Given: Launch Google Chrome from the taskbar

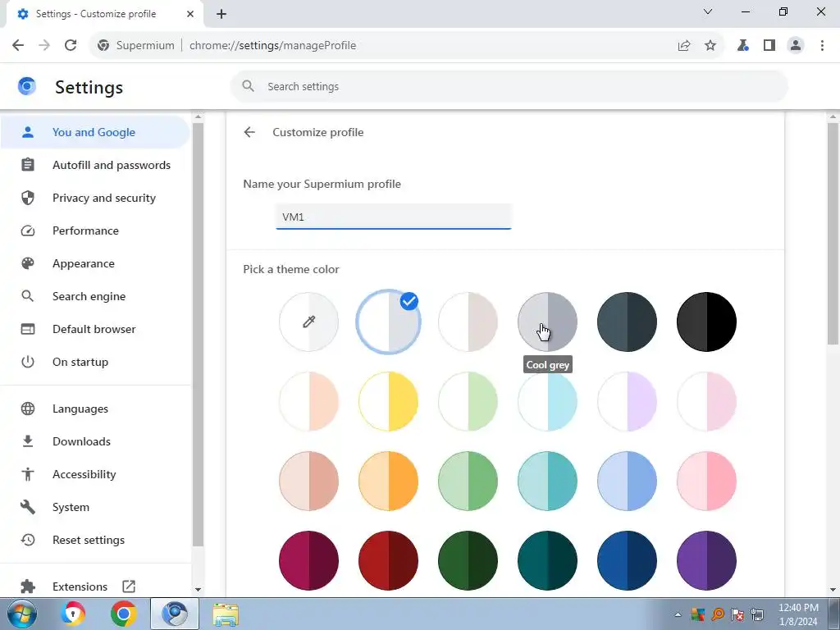Looking at the screenshot, I should 124,614.
